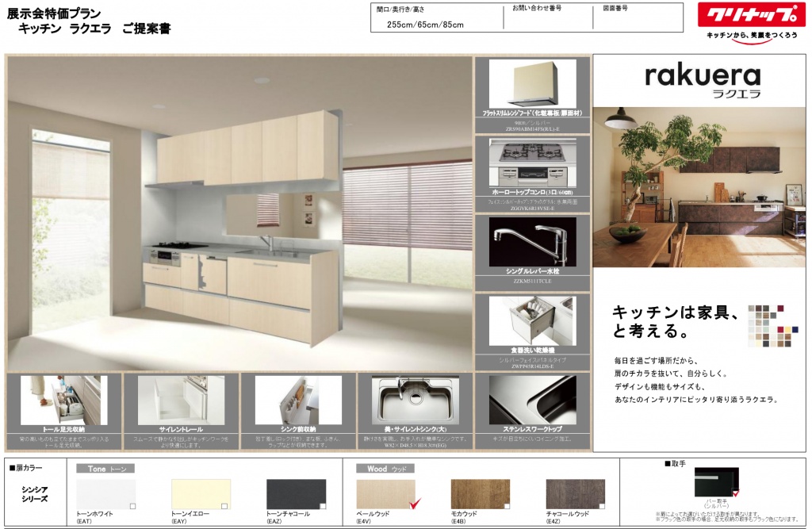
Task: Open the flat slim range hood thumbnail
Action: click(532, 83)
